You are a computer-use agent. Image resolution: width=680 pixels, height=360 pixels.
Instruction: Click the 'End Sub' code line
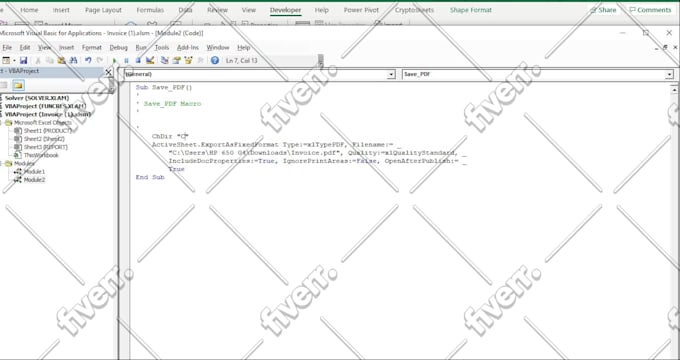tap(150, 177)
